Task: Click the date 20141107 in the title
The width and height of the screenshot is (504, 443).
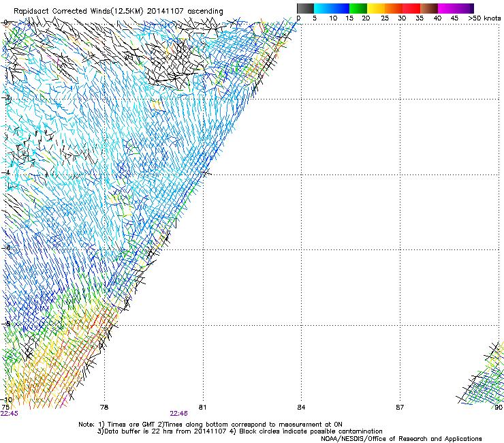Action: point(165,11)
